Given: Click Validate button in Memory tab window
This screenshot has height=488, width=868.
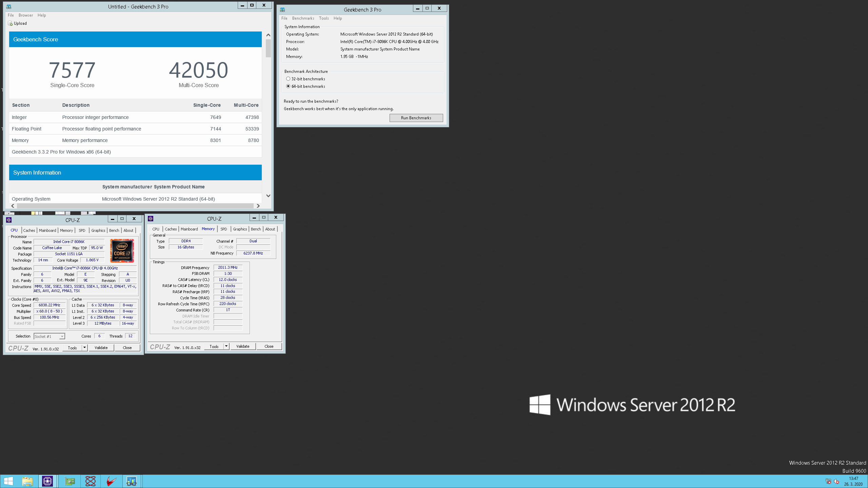Looking at the screenshot, I should point(243,346).
